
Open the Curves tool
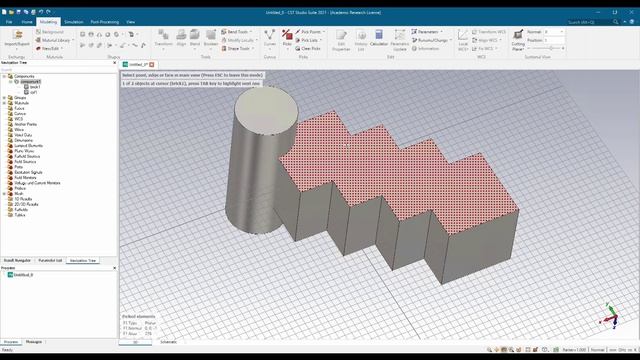point(270,39)
